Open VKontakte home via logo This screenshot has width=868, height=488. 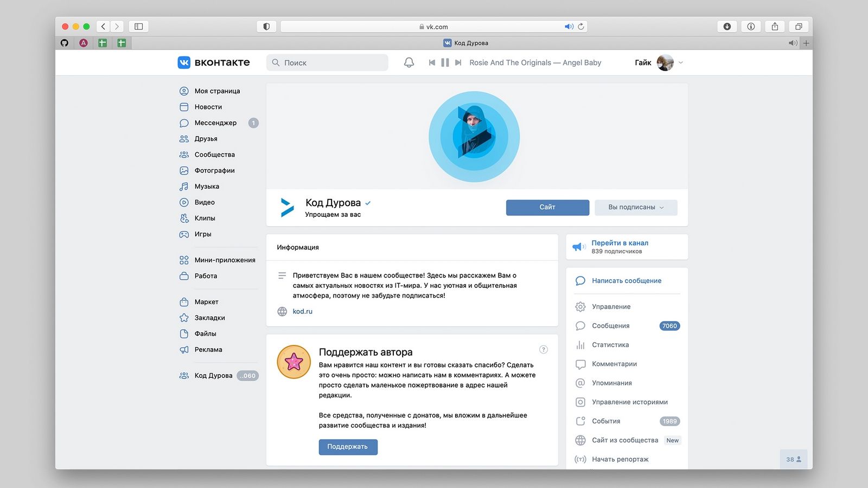[x=214, y=62]
